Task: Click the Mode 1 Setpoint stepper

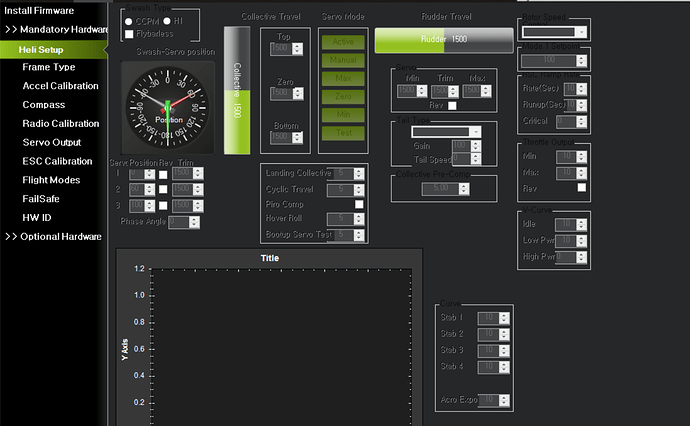Action: [x=554, y=61]
